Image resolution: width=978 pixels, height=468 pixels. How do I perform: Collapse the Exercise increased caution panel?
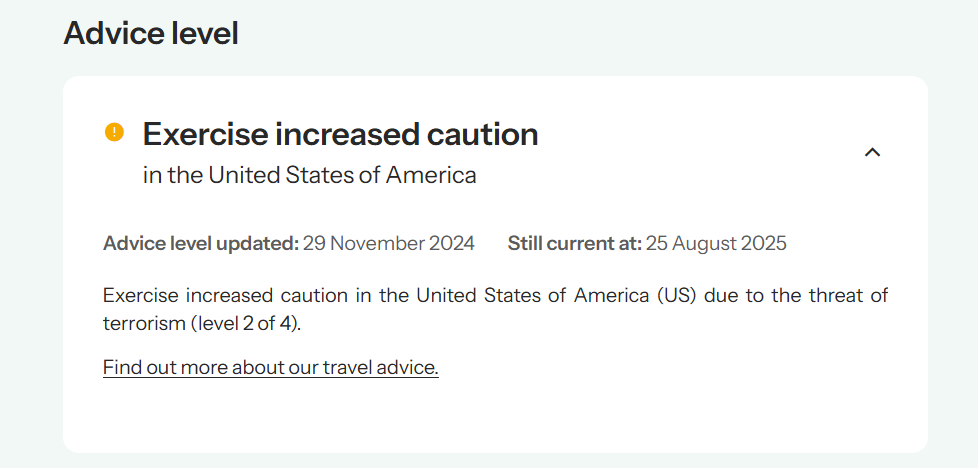(872, 152)
